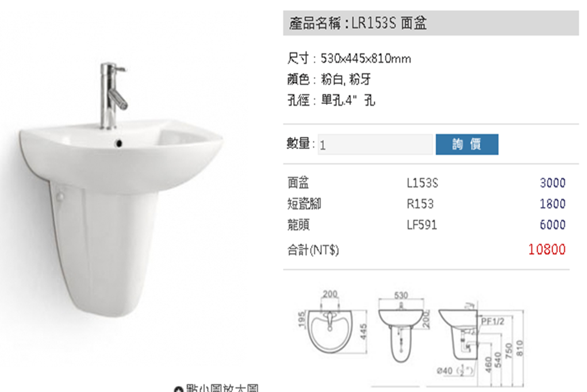Click the 1800 pedestal price
This screenshot has width=587, height=392.
[553, 204]
